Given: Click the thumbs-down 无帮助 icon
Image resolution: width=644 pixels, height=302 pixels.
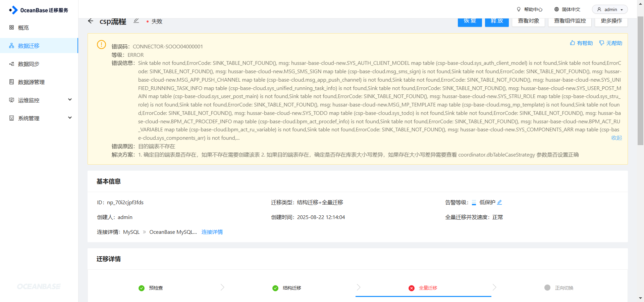Looking at the screenshot, I should pos(602,43).
